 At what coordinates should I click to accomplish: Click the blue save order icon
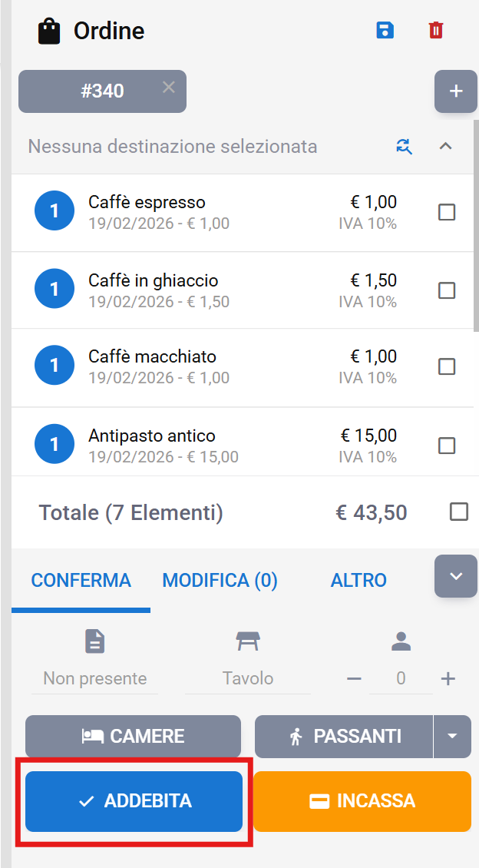[x=385, y=31]
